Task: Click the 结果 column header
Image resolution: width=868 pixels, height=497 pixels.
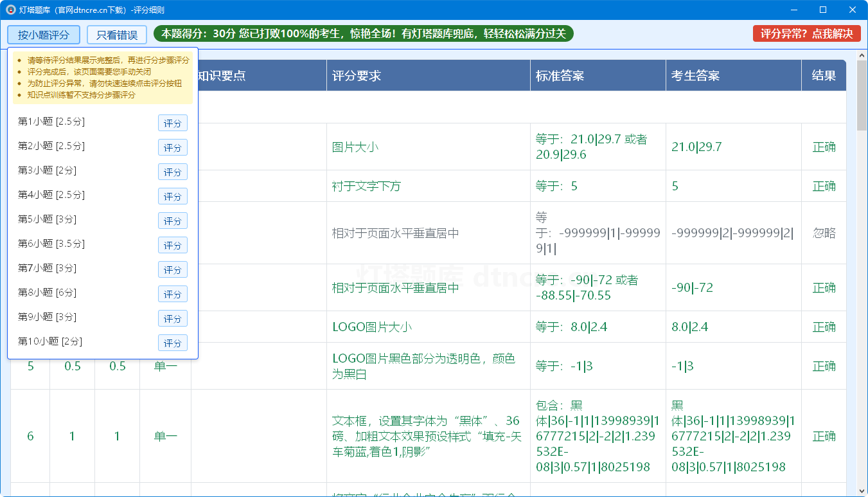Action: point(824,75)
